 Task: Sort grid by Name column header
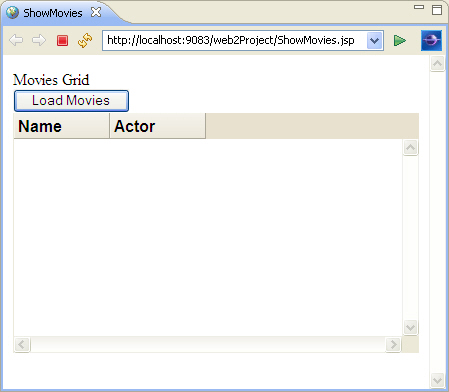(x=61, y=126)
